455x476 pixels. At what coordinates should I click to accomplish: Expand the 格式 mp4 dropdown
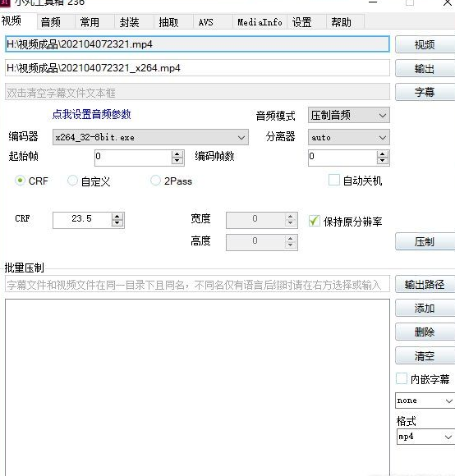pos(425,437)
